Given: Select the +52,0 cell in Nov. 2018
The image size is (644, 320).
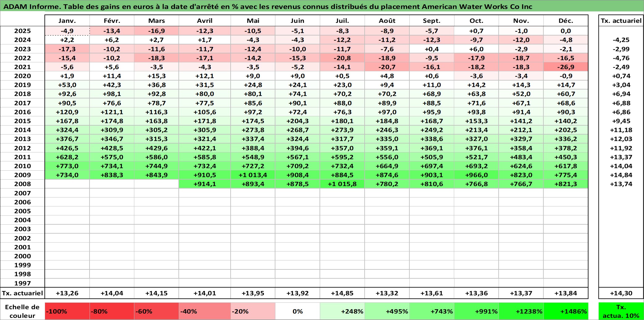Looking at the screenshot, I should [x=521, y=94].
